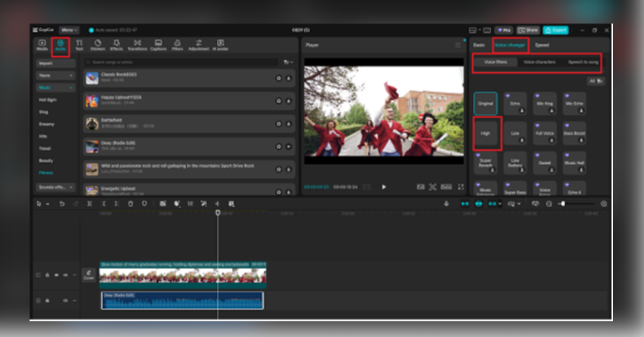Switch to the Speed tab

542,45
